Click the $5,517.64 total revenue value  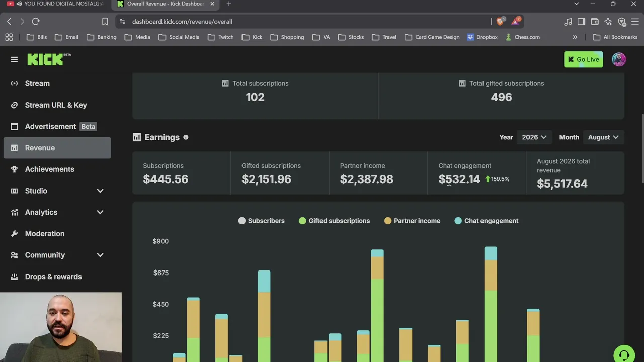[x=562, y=184]
